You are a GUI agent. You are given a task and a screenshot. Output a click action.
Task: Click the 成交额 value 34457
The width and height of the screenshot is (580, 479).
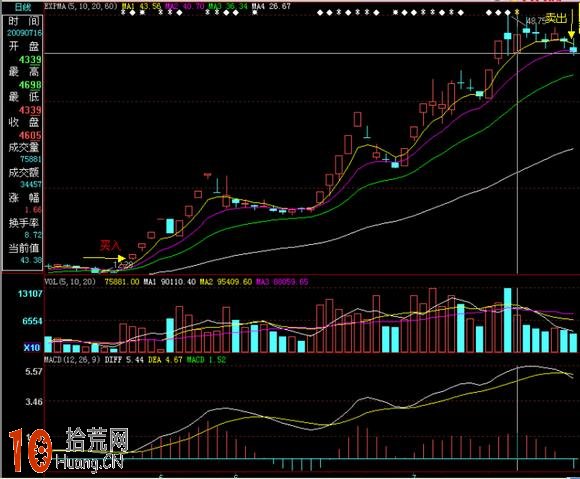[x=31, y=184]
